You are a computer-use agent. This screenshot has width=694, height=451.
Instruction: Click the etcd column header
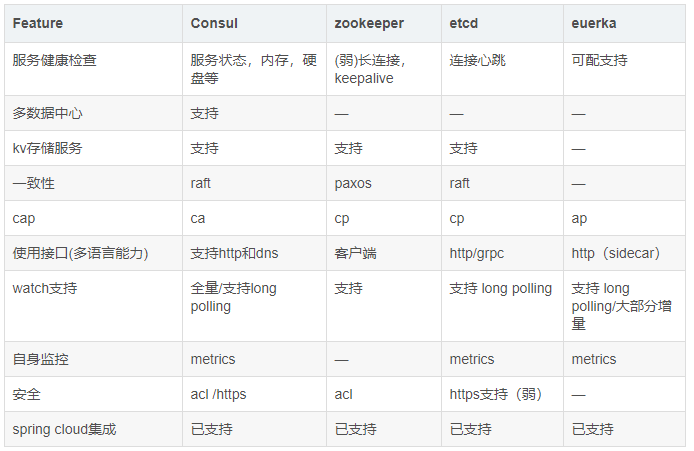(x=466, y=22)
